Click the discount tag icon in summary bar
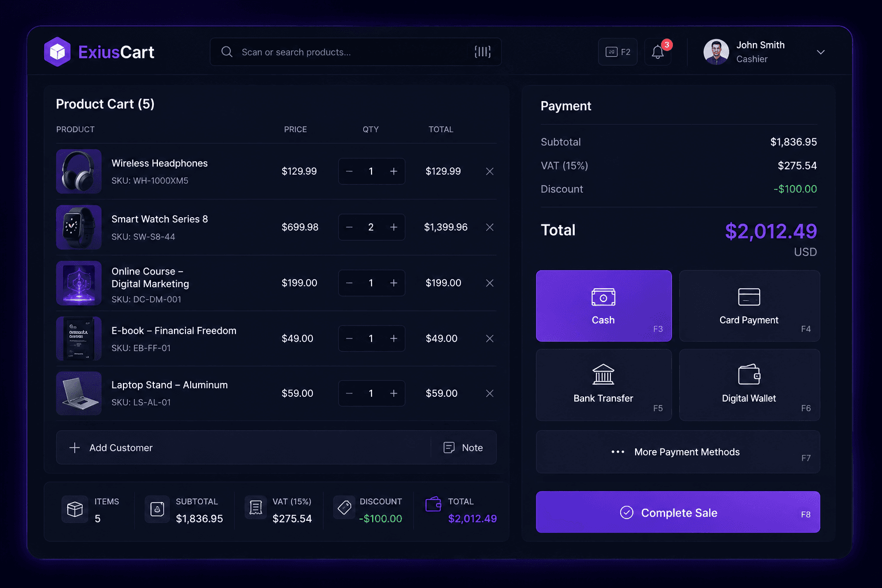The image size is (882, 588). [345, 508]
